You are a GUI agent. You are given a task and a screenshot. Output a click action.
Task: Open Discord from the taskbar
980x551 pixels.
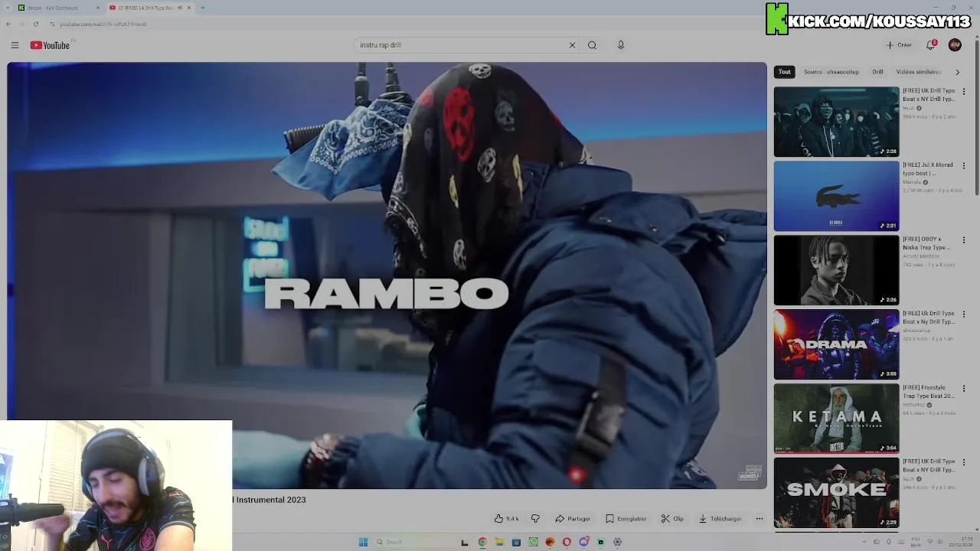pos(583,542)
